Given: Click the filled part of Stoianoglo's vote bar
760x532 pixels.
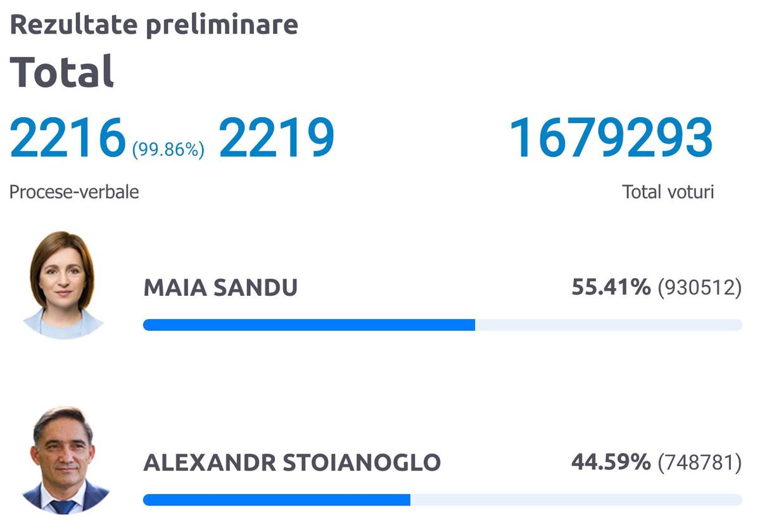Looking at the screenshot, I should coord(277,500).
